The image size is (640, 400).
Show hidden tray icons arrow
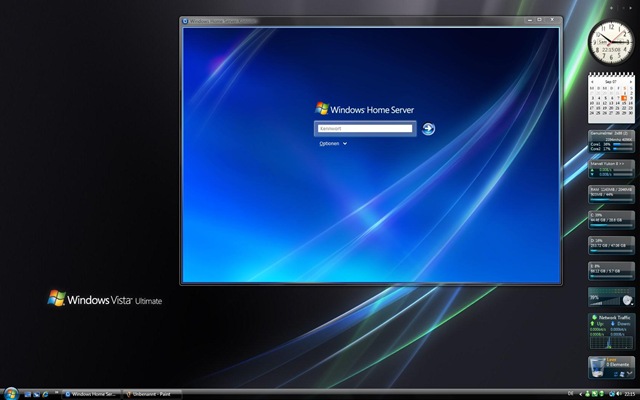click(580, 394)
